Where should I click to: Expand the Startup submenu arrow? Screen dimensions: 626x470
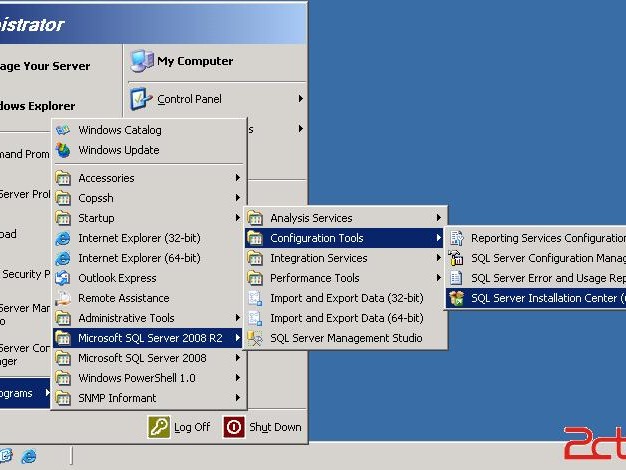238,217
